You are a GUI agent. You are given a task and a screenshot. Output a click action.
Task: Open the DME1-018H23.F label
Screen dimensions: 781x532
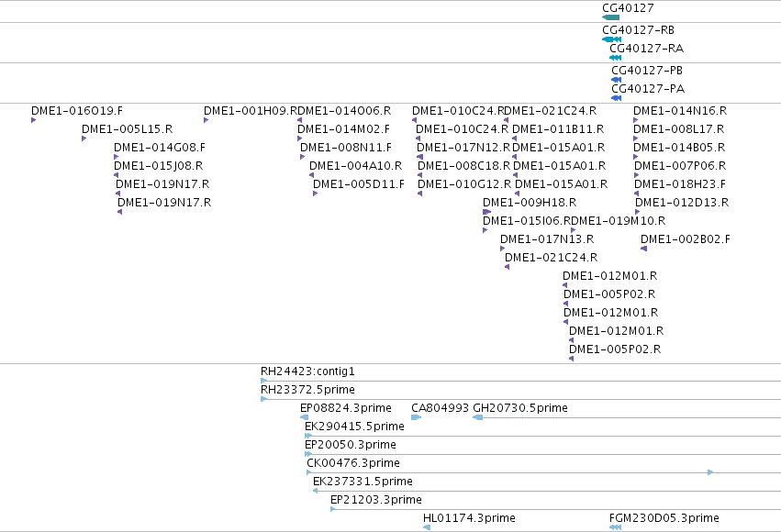pos(680,184)
